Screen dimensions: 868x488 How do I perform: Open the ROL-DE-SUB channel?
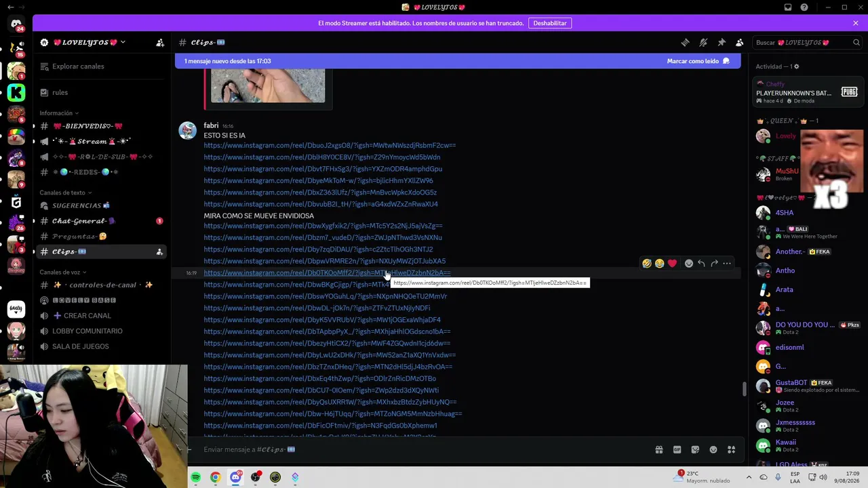pyautogui.click(x=102, y=157)
